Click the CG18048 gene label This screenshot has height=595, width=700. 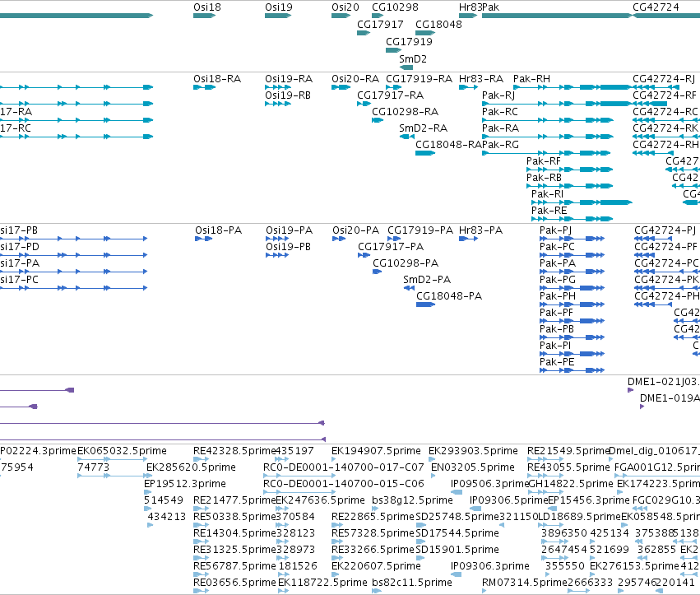click(438, 25)
